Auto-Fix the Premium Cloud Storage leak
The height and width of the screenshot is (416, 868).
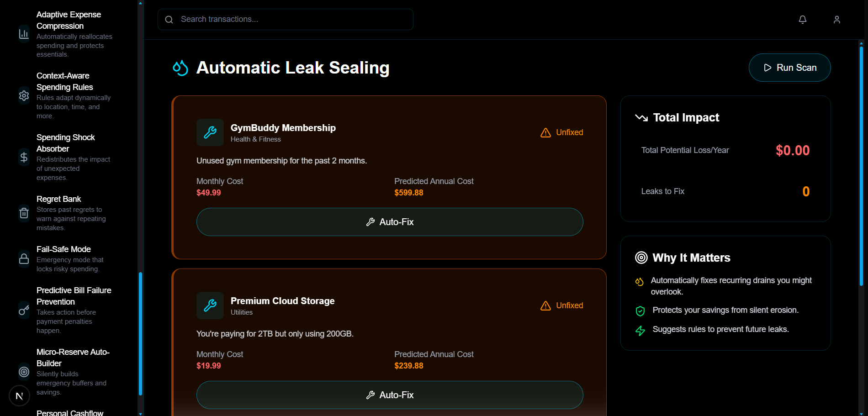[390, 395]
